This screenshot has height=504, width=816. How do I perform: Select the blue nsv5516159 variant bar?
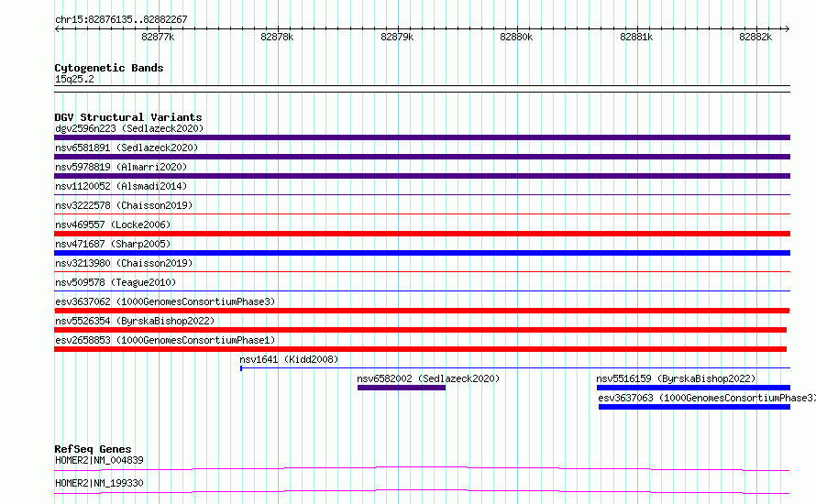[x=692, y=388]
